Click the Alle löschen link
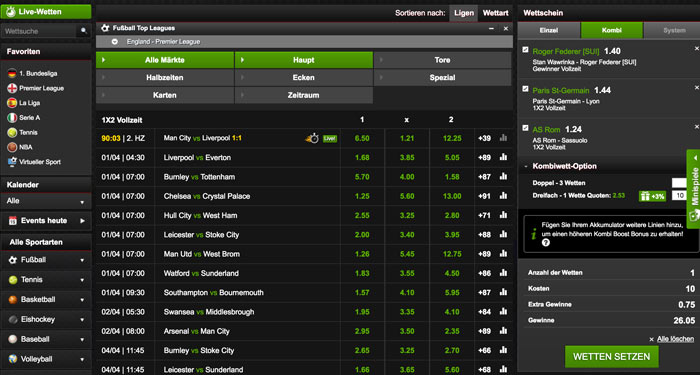Viewport: 700px width, 375px height. 675,339
